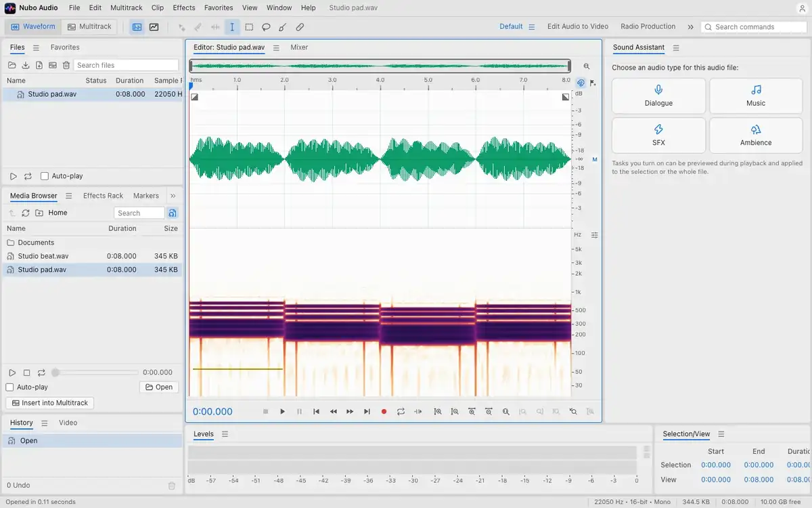Select the Paintbrush Selection tool
812x508 pixels.
pyautogui.click(x=283, y=27)
